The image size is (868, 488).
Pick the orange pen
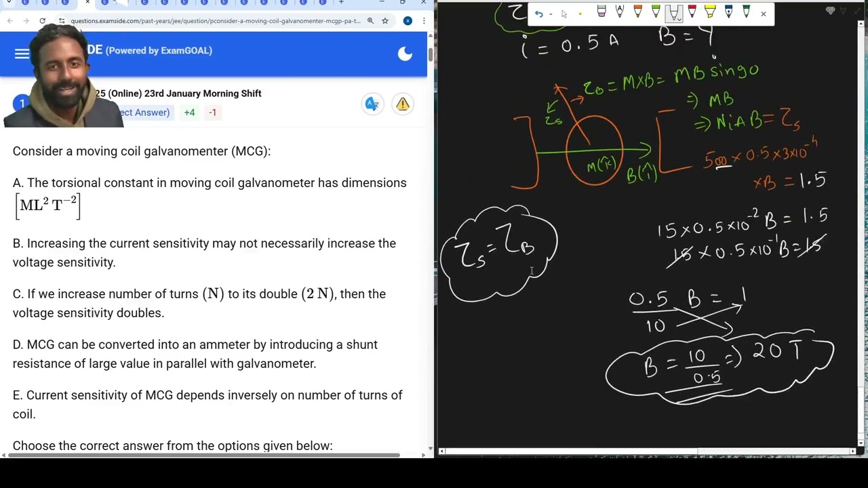click(637, 12)
